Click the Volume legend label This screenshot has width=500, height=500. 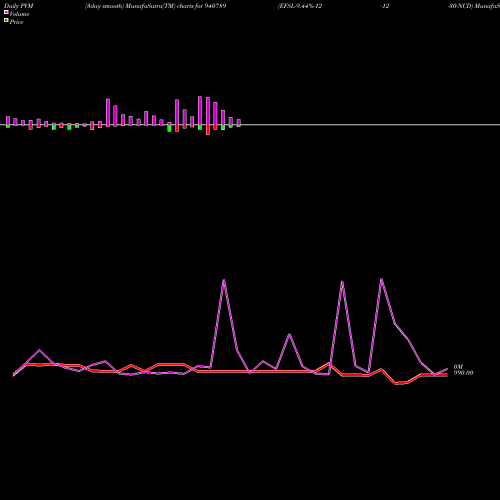(19, 14)
